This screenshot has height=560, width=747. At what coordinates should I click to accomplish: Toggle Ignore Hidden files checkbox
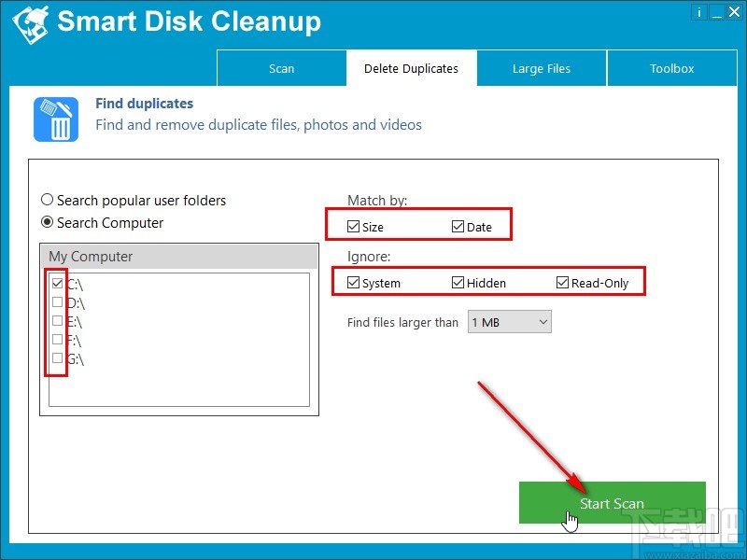point(458,283)
